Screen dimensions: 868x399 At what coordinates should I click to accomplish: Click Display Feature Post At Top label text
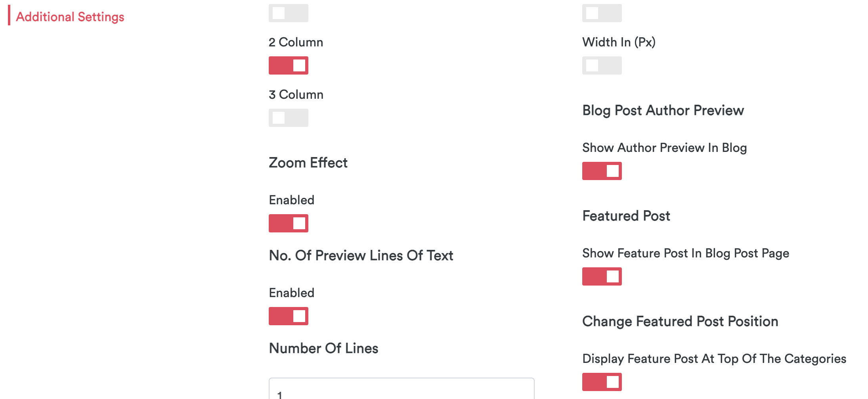click(714, 359)
